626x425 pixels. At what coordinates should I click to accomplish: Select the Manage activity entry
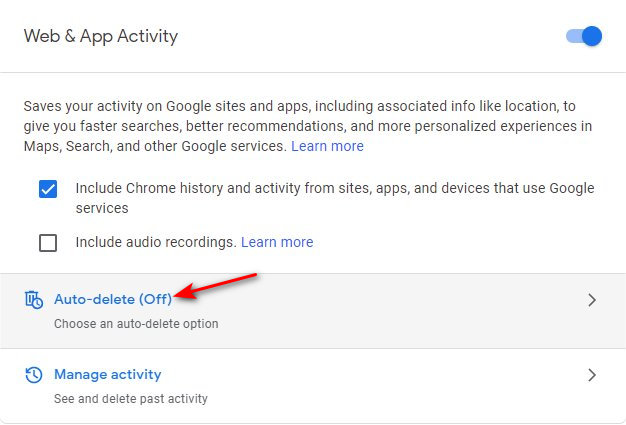tap(107, 375)
